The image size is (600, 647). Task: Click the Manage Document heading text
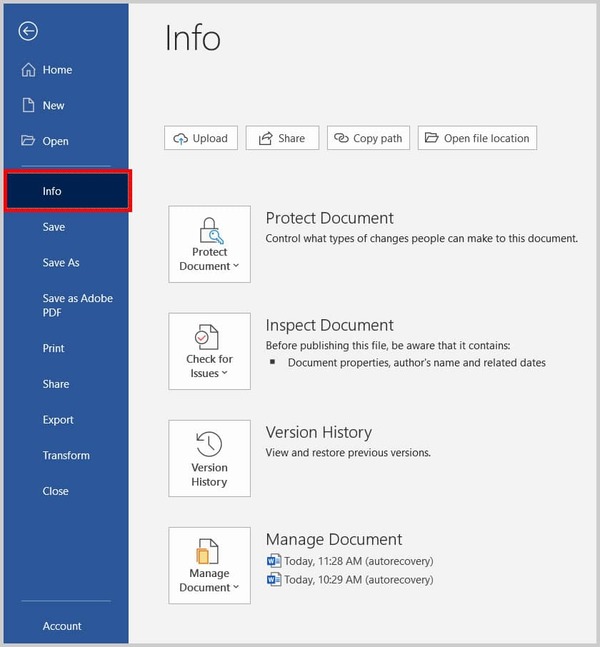point(334,539)
